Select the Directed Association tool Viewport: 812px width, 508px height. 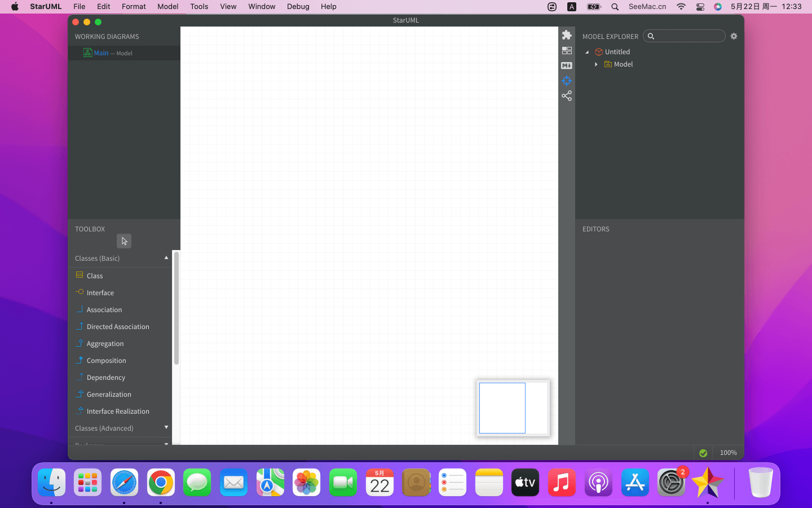click(120, 326)
